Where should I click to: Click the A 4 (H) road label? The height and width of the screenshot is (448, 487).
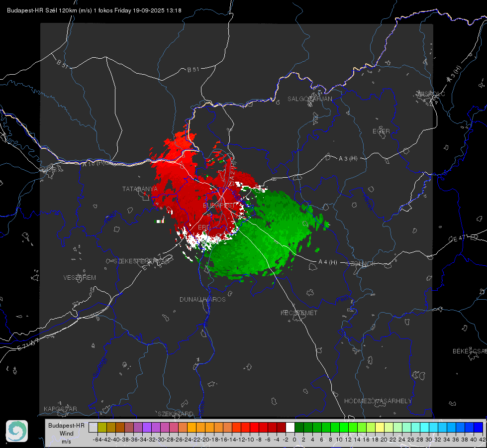coord(328,262)
